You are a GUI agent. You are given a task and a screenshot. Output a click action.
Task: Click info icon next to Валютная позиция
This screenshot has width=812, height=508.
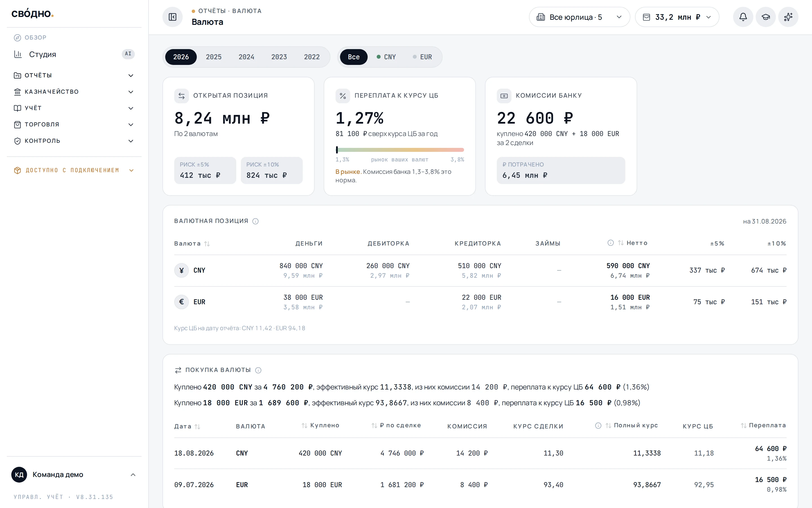coord(255,221)
